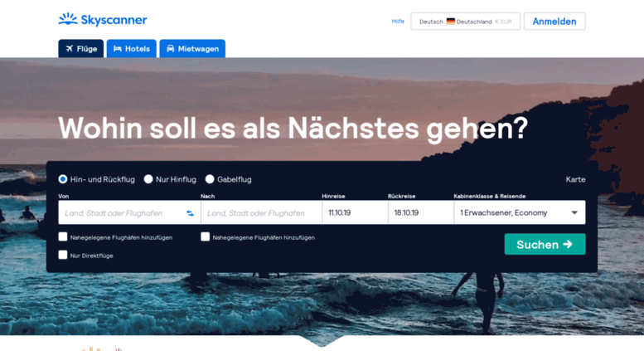The height and width of the screenshot is (351, 644).
Task: Click the airplane icon on Flüge tab
Action: tap(70, 48)
